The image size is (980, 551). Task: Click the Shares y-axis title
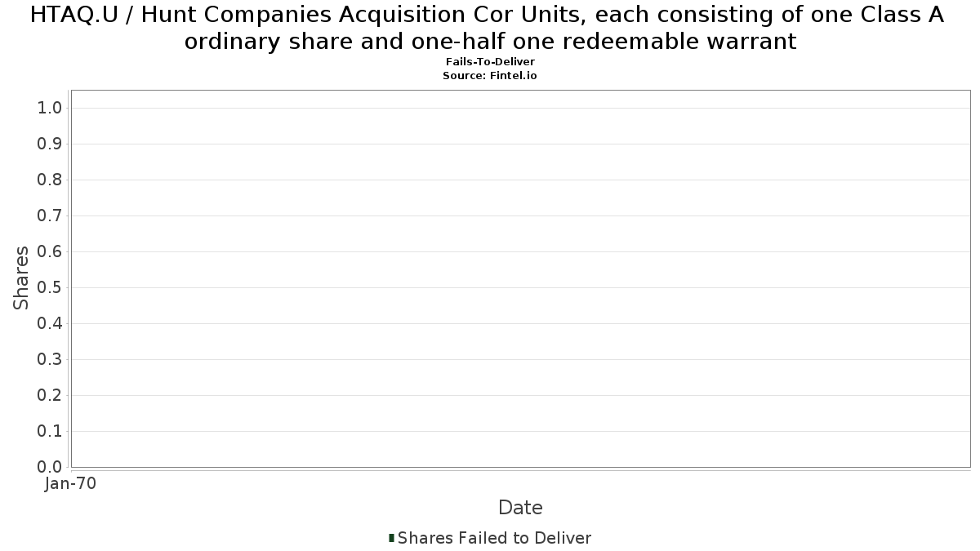pyautogui.click(x=21, y=278)
